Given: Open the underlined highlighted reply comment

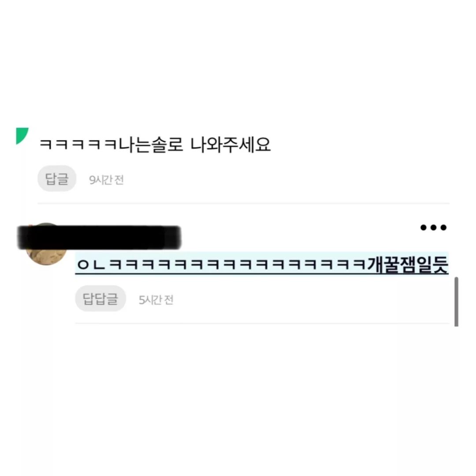Looking at the screenshot, I should [262, 264].
